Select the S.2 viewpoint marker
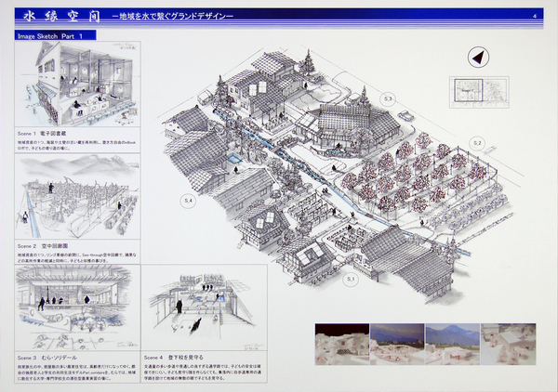The height and width of the screenshot is (392, 558). click(x=476, y=142)
